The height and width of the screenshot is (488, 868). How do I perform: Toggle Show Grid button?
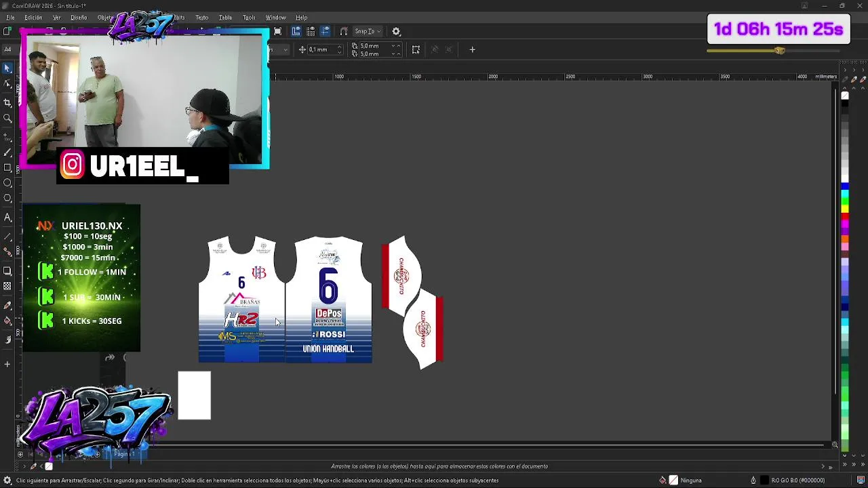[311, 31]
